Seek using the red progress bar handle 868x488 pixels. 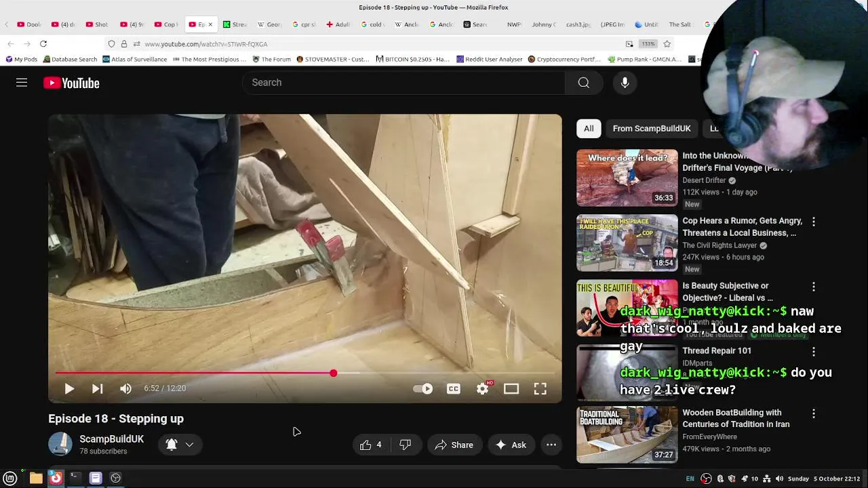pyautogui.click(x=333, y=373)
